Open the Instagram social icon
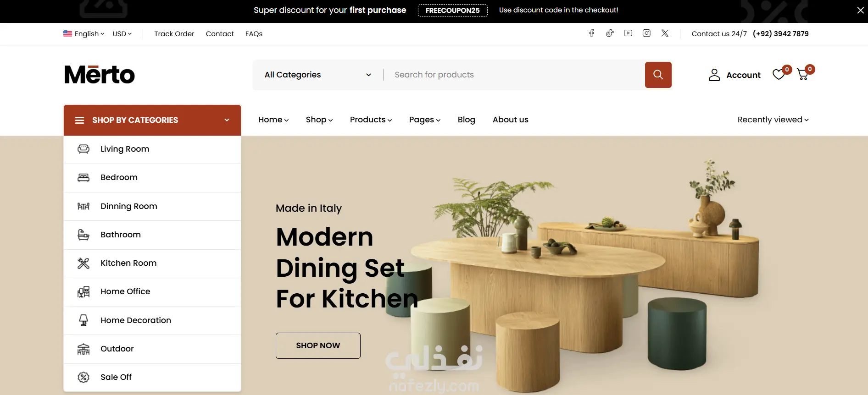868x395 pixels. pos(646,33)
